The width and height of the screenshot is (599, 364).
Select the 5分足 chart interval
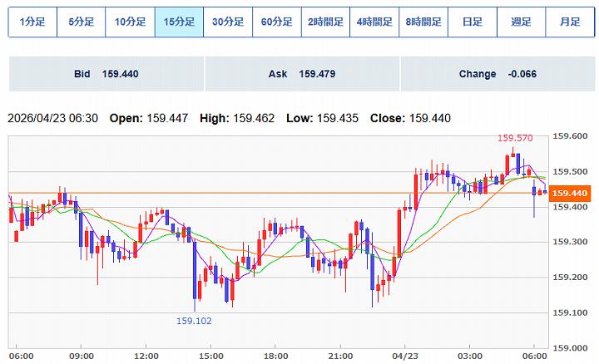[x=81, y=22]
